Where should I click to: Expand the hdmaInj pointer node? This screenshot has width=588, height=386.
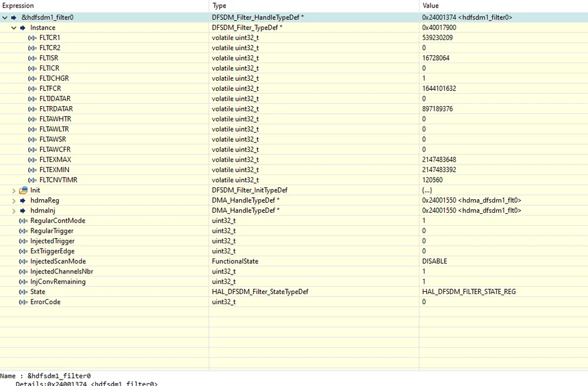pos(14,211)
